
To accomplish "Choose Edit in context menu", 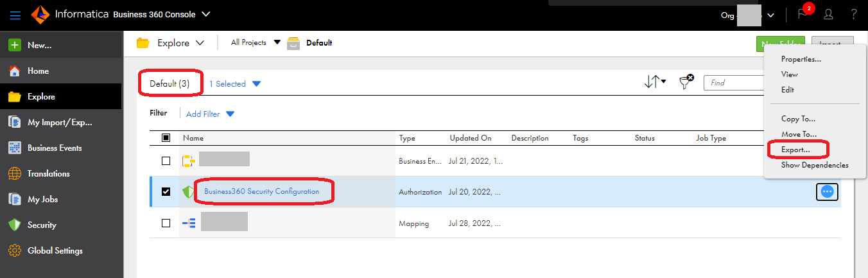I will tap(787, 90).
